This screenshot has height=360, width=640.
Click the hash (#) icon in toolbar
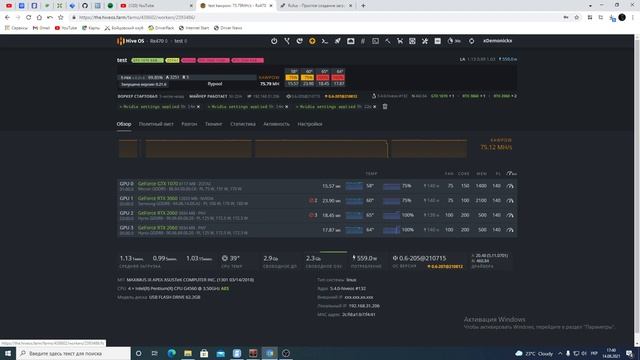click(362, 41)
